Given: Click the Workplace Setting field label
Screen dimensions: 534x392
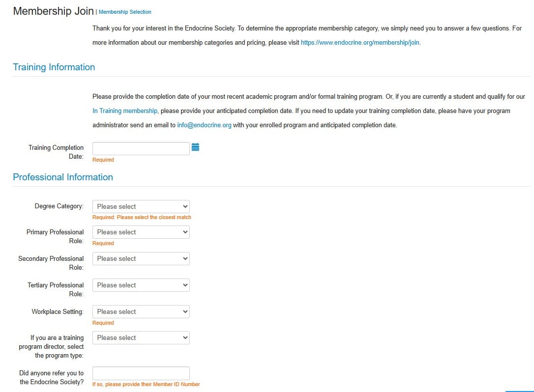Looking at the screenshot, I should pyautogui.click(x=58, y=311).
